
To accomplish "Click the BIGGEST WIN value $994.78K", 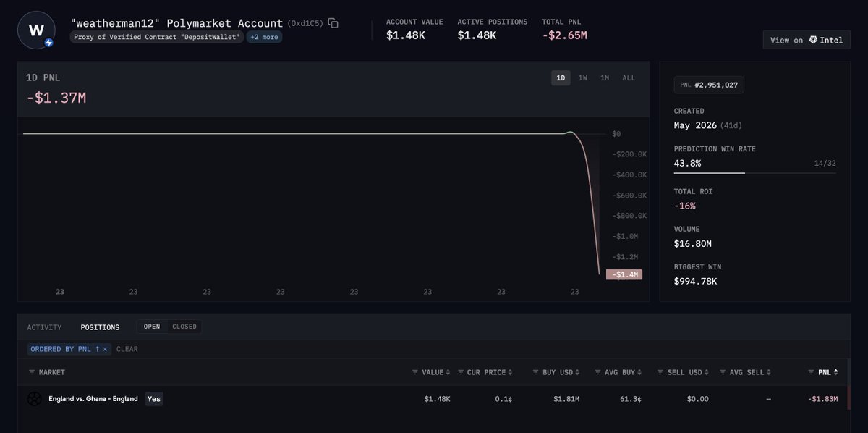I will (x=695, y=281).
